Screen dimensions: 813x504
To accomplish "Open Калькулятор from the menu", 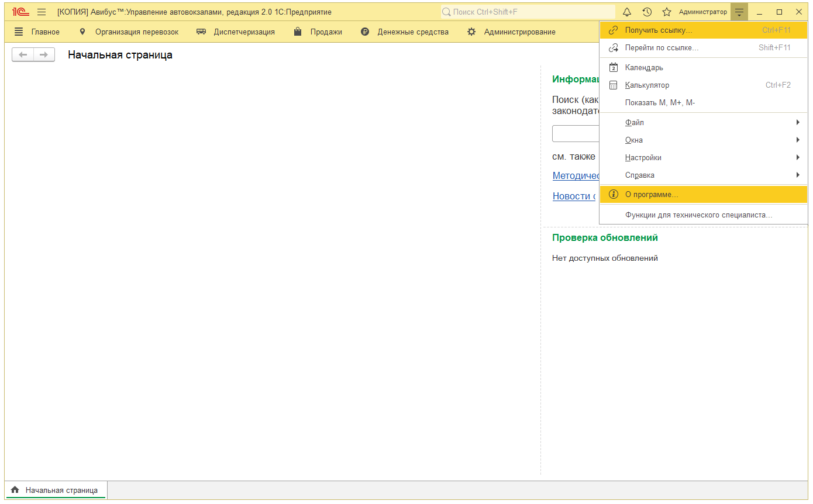I will click(x=647, y=85).
